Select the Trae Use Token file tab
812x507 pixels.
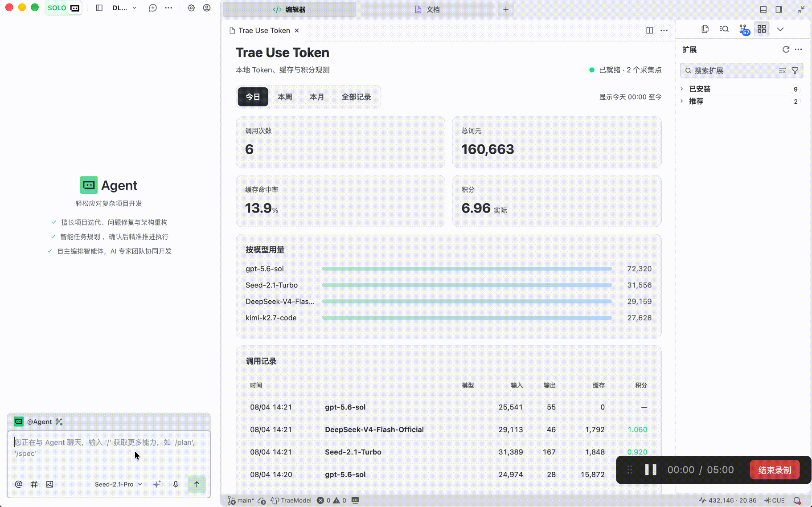click(264, 30)
